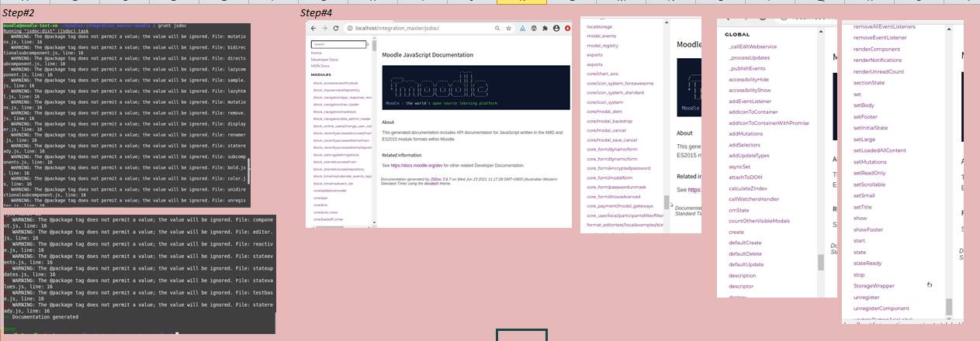Open localstorage link
Image resolution: width=980 pixels, height=341 pixels.
[x=600, y=26]
